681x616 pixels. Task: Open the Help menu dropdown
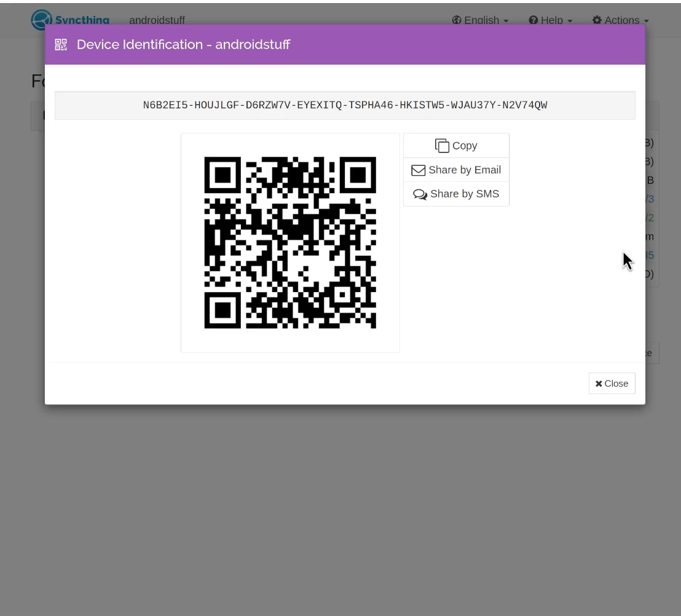550,20
